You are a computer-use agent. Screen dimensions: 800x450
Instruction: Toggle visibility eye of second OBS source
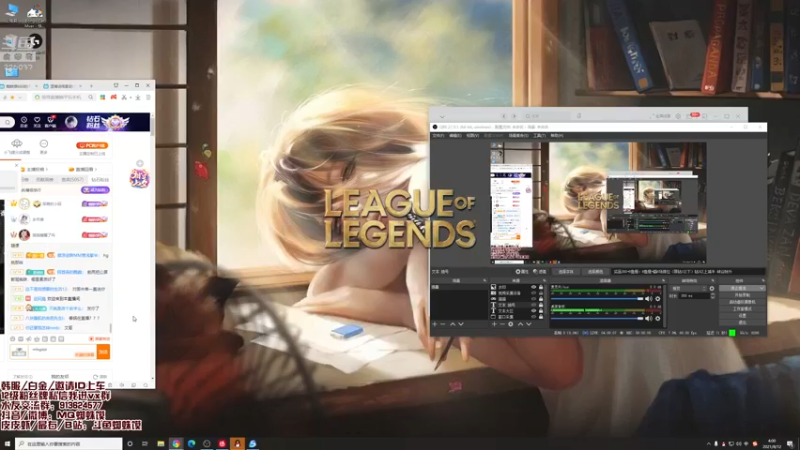(534, 293)
